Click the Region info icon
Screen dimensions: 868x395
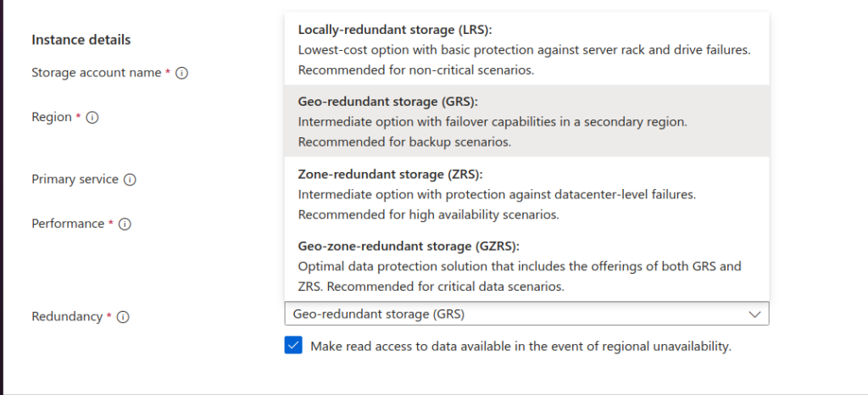pos(92,118)
